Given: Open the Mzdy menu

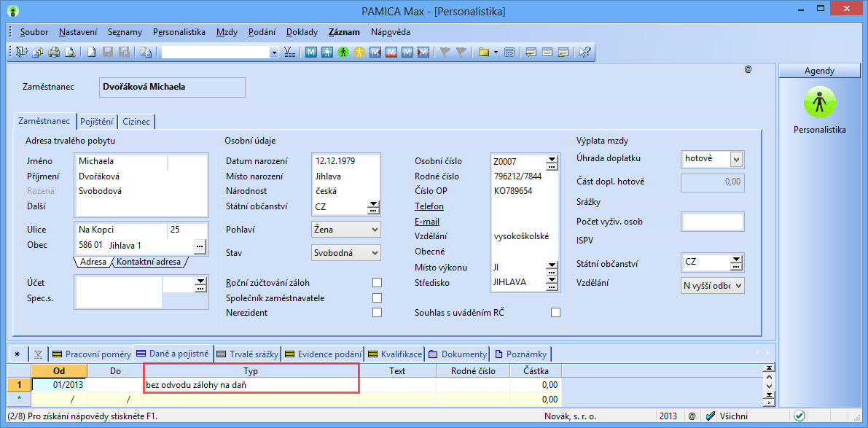Looking at the screenshot, I should (x=227, y=32).
